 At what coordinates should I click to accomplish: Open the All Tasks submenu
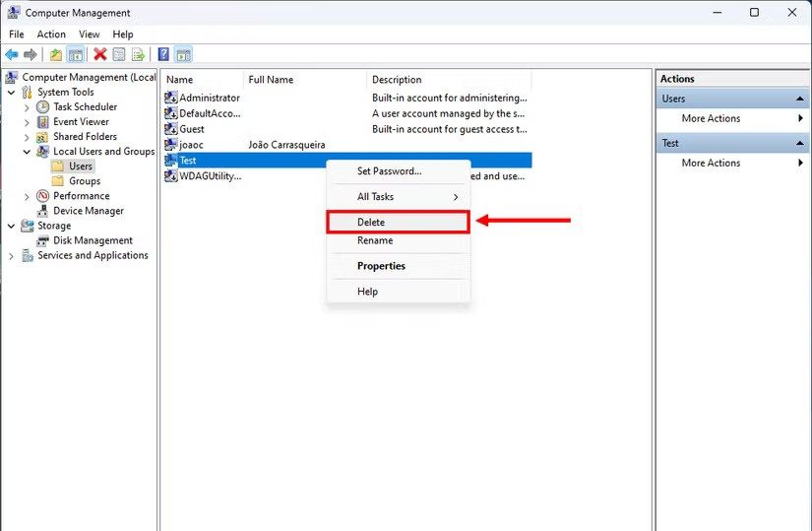pos(399,196)
